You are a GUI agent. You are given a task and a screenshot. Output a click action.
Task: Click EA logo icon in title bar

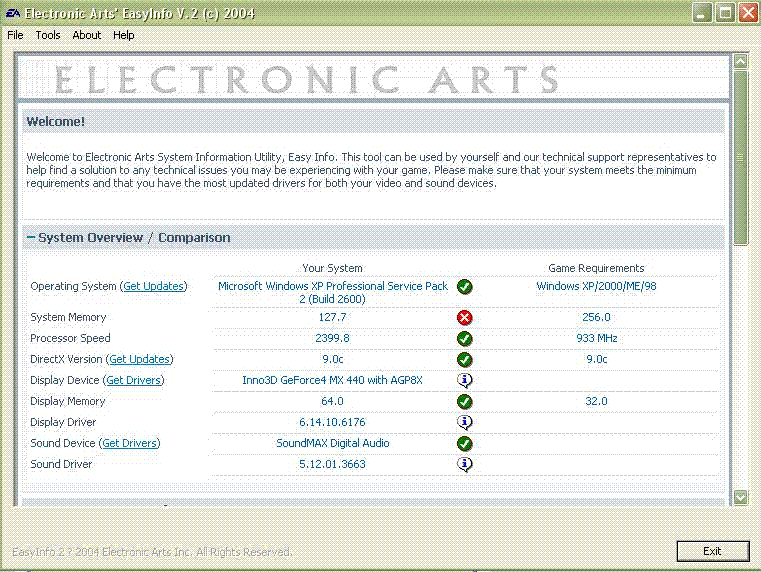pos(12,13)
